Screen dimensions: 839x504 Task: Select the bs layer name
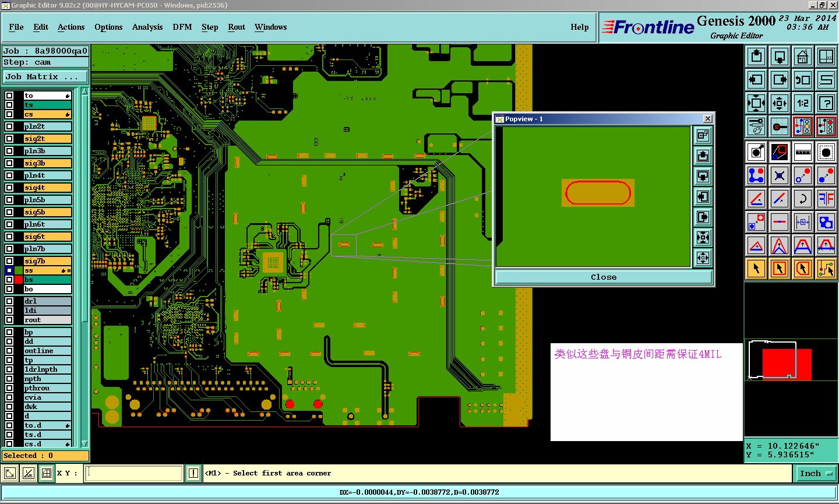click(48, 280)
